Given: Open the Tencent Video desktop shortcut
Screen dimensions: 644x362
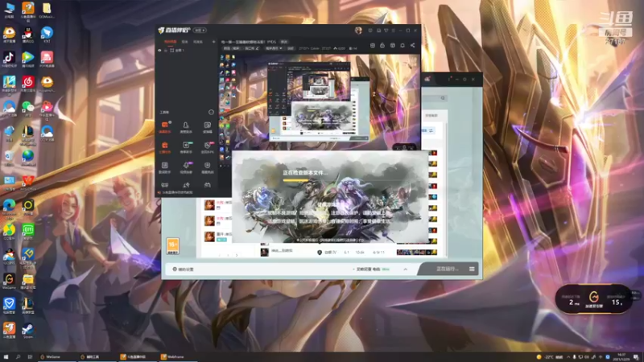Looking at the screenshot, I should [x=28, y=59].
